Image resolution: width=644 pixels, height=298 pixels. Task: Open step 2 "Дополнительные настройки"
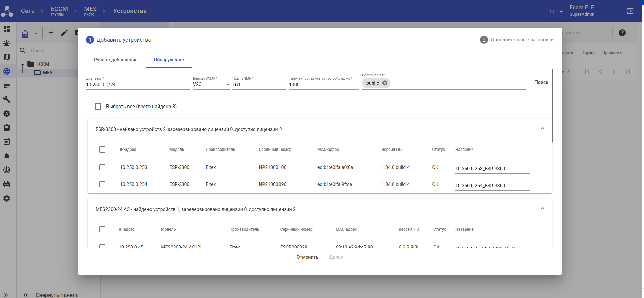click(x=517, y=40)
